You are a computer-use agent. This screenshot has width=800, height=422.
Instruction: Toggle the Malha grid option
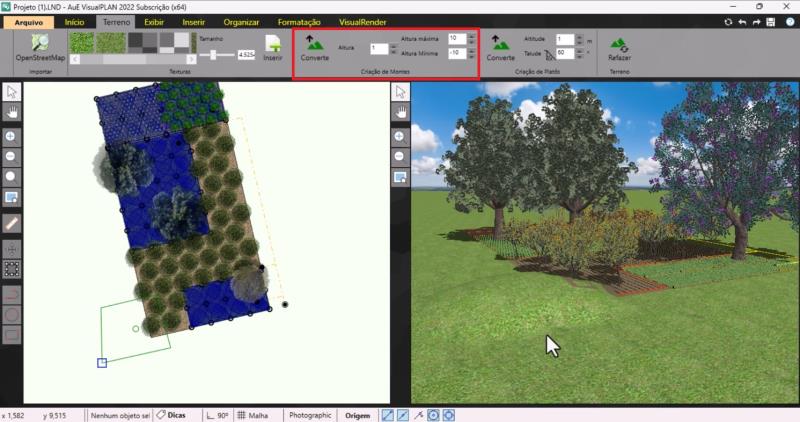click(253, 415)
